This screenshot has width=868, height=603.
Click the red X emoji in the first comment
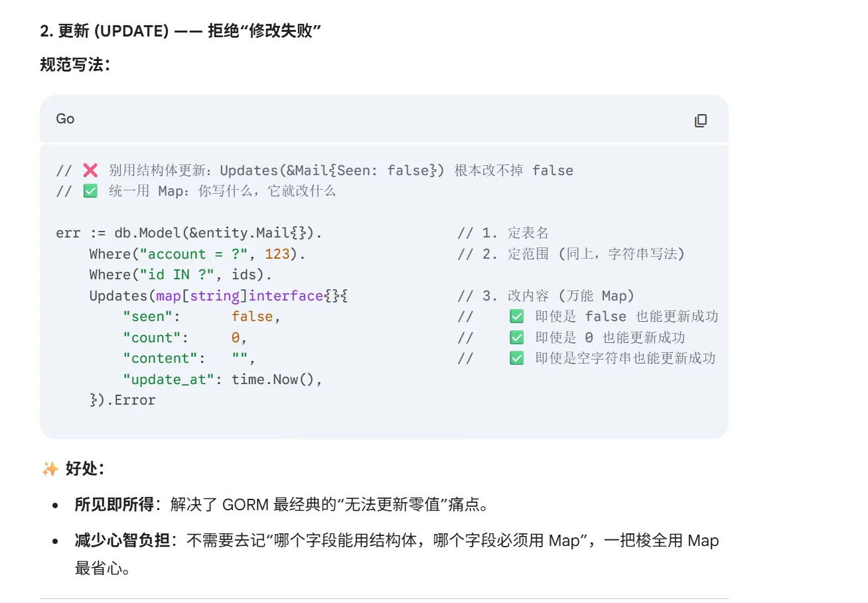point(90,170)
